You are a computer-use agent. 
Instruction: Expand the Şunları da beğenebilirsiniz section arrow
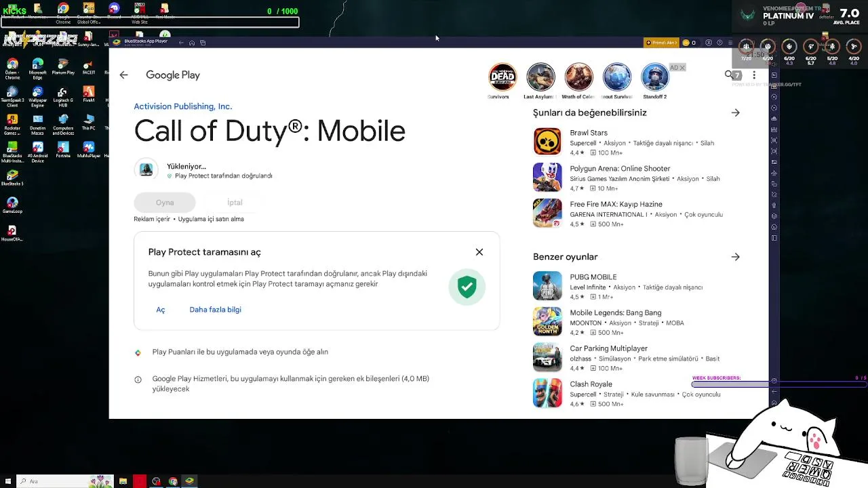tap(736, 113)
